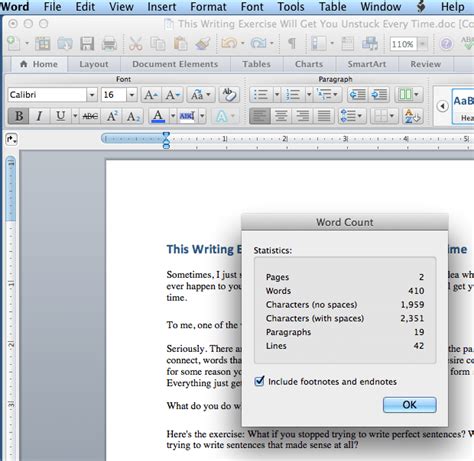This screenshot has width=474, height=461.
Task: Toggle Align Text Left button
Action: click(x=260, y=116)
